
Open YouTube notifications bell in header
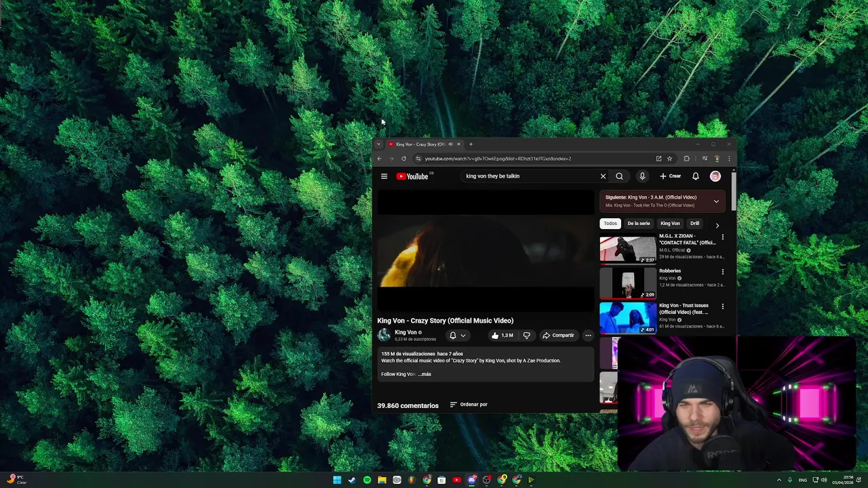[x=695, y=176]
